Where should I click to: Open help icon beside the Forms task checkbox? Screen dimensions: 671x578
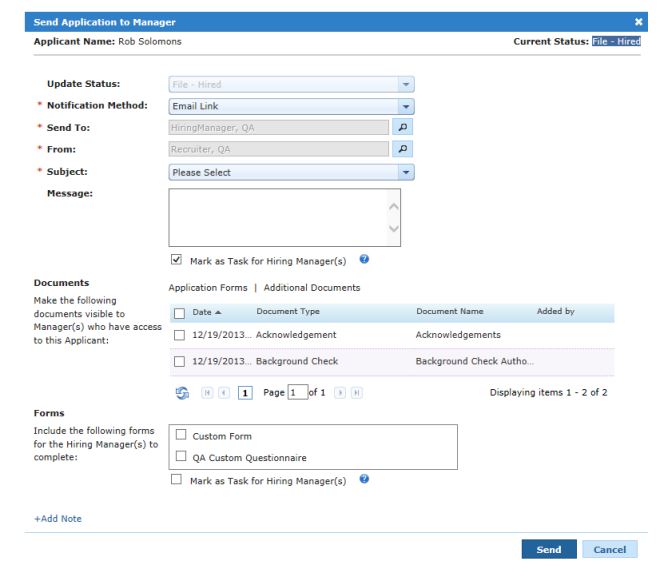[x=364, y=479]
